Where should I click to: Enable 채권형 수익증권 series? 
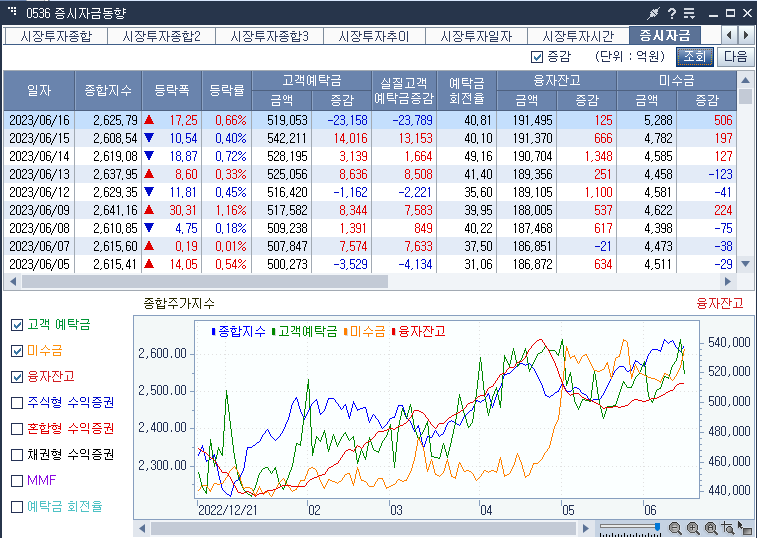(x=17, y=455)
